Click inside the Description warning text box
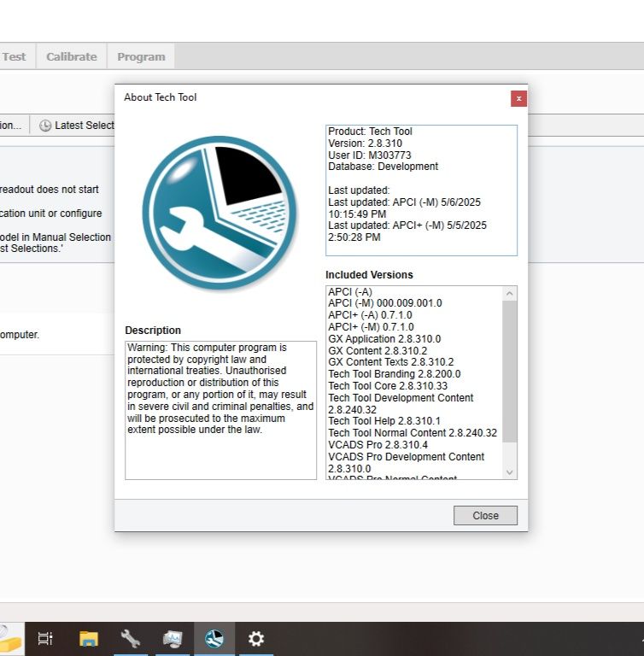Screen dimensions: 644x656 coord(220,410)
